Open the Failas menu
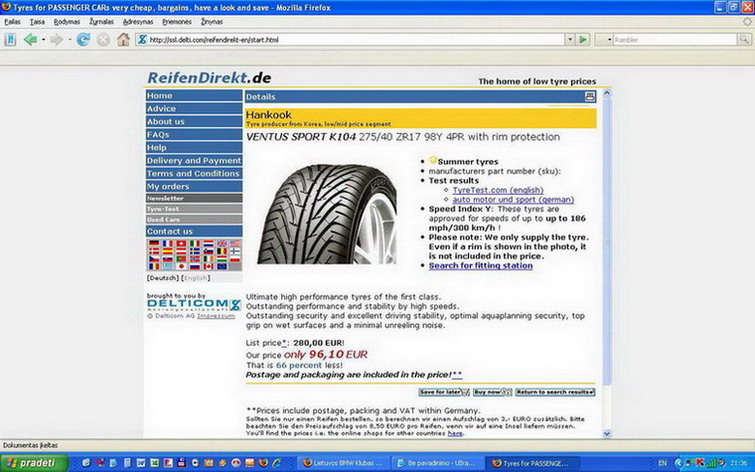The image size is (755, 472). click(x=13, y=22)
